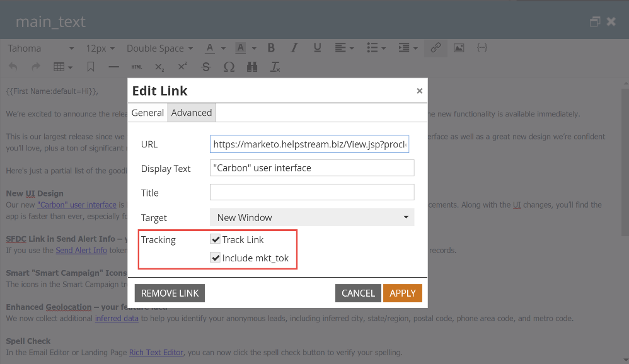Close the Edit Link dialog

(420, 91)
